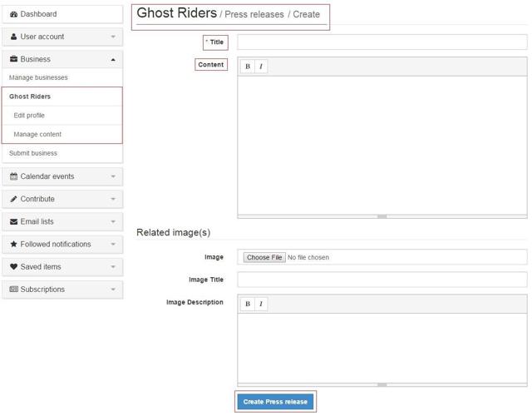Collapse the Business menu arrow
The image size is (532, 416).
click(113, 59)
